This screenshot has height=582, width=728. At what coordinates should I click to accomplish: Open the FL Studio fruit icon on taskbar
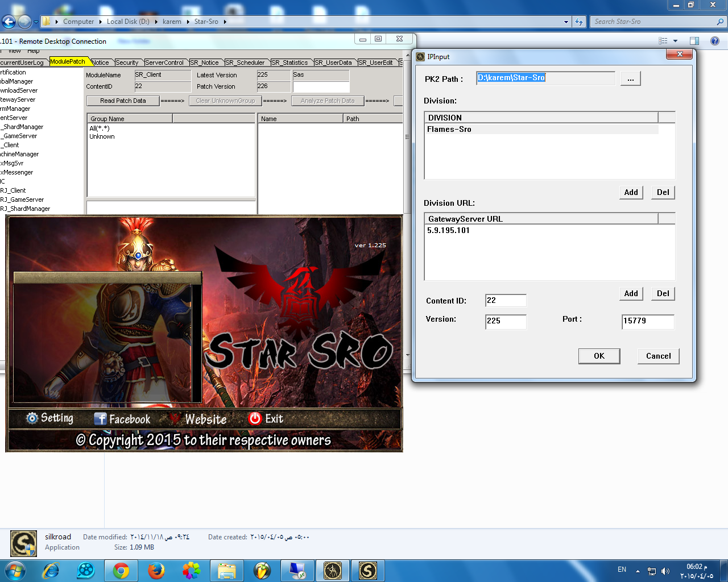[262, 570]
